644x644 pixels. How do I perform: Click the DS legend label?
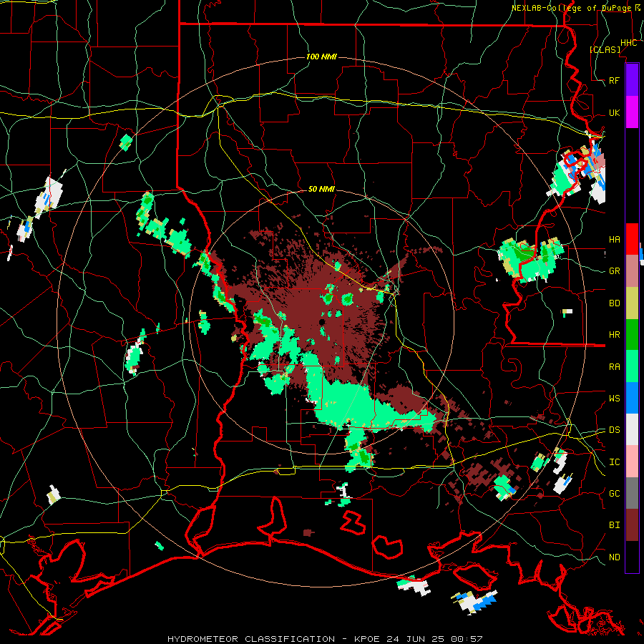pyautogui.click(x=614, y=430)
